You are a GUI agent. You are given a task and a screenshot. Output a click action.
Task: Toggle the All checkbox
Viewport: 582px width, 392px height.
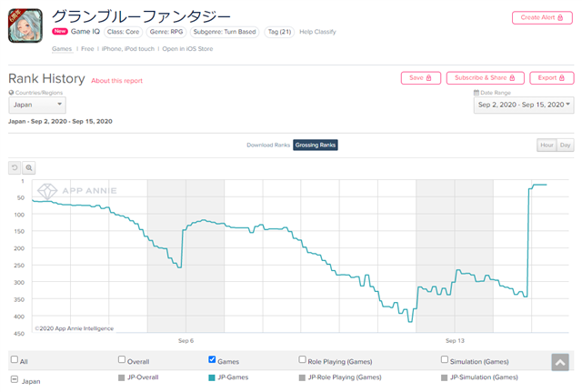coord(15,359)
